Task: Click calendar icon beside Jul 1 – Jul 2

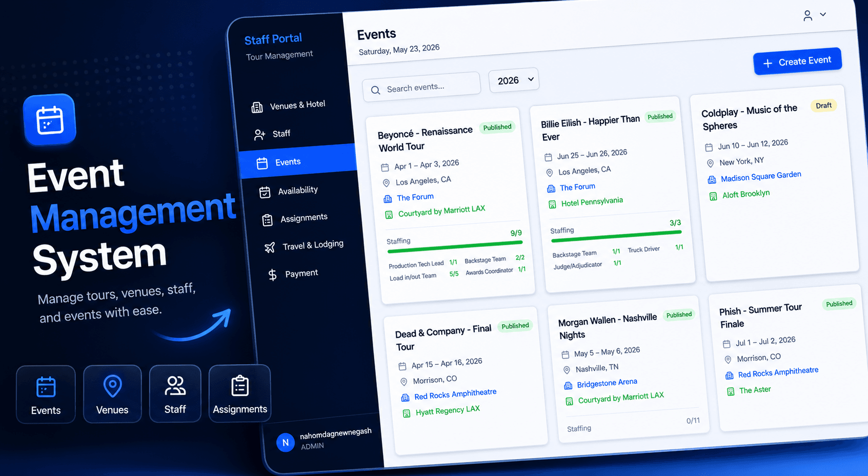Action: 726,344
